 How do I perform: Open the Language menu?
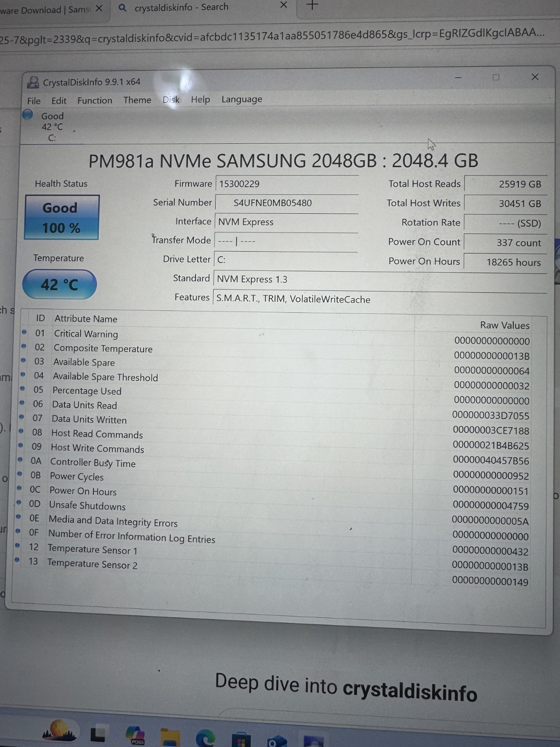tap(242, 99)
